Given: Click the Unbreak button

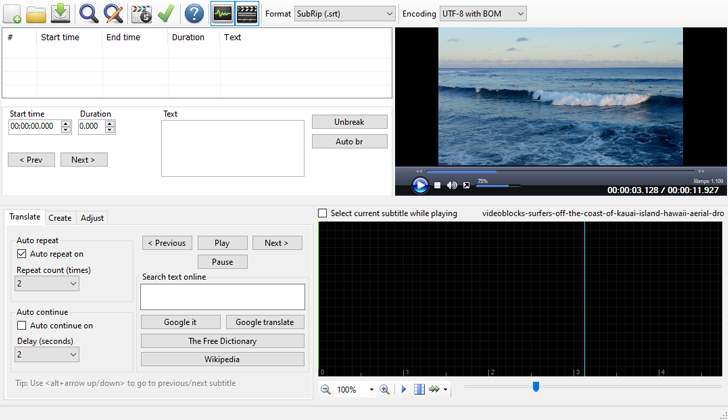Looking at the screenshot, I should 349,122.
